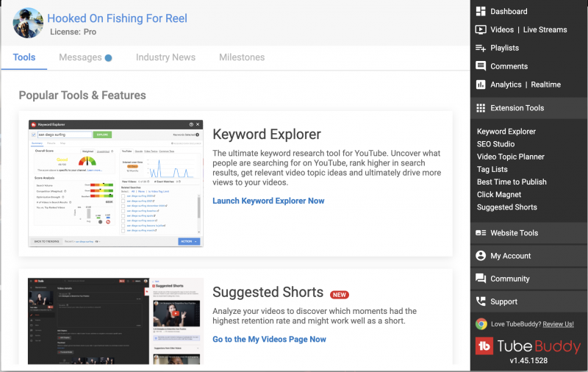Viewport: 588px width, 372px height.
Task: Switch to the Messages tab
Action: [80, 57]
